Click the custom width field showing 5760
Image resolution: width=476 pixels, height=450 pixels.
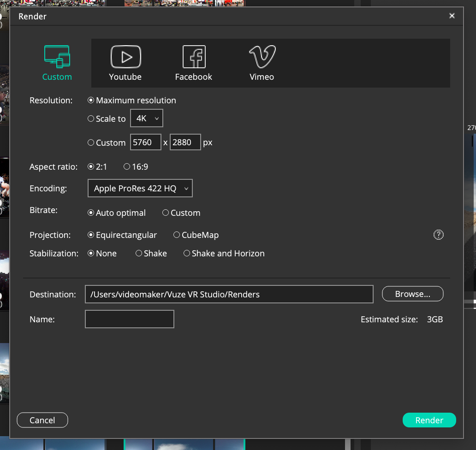tap(145, 142)
